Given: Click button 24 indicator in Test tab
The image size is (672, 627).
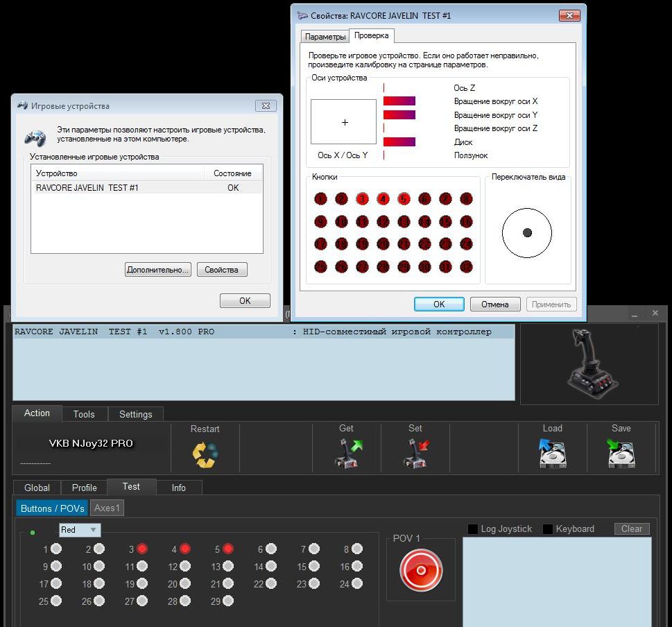Looking at the screenshot, I should click(x=357, y=584).
